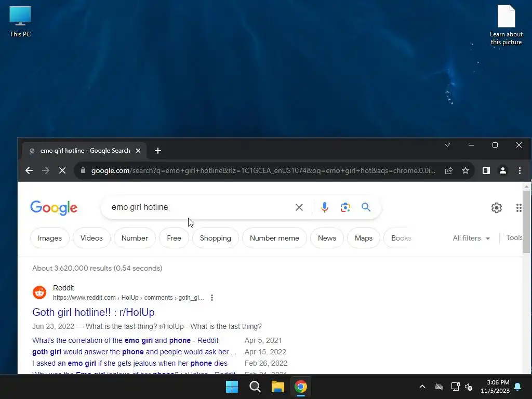Viewport: 532px width, 399px height.
Task: Search by image with Google Lens
Action: click(345, 207)
